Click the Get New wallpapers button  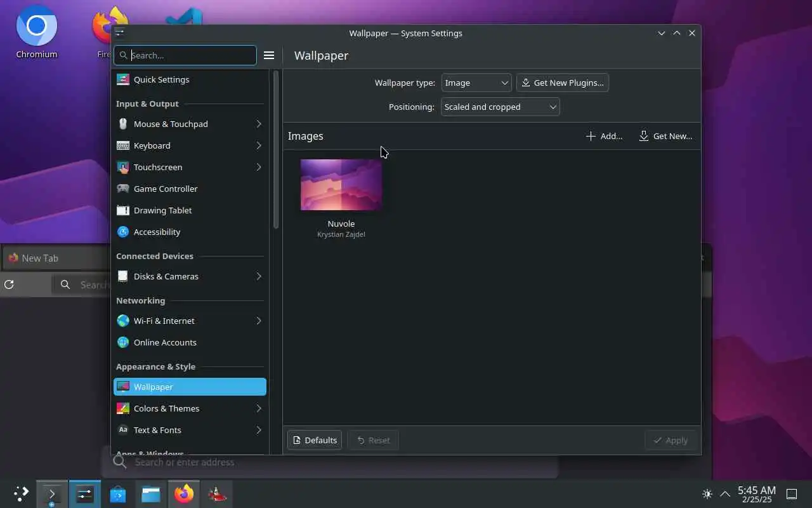[x=665, y=136]
